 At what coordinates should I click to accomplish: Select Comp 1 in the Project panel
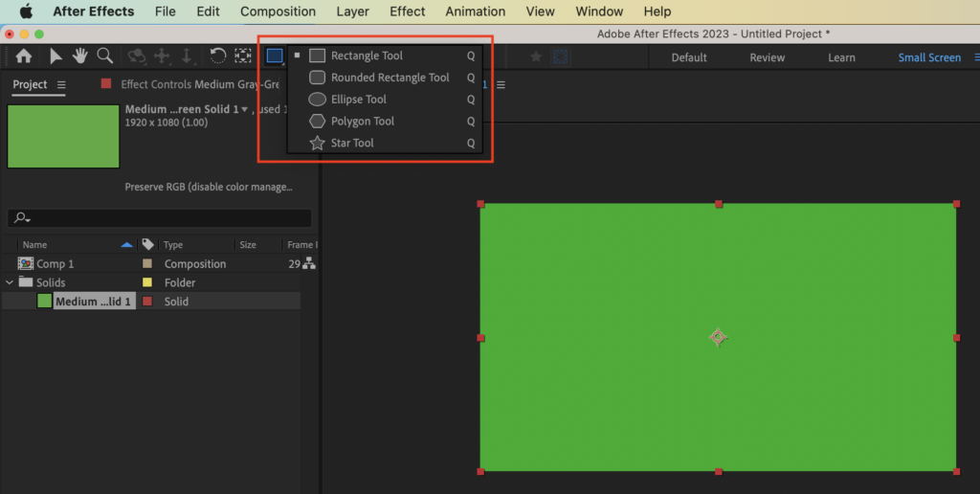coord(55,264)
